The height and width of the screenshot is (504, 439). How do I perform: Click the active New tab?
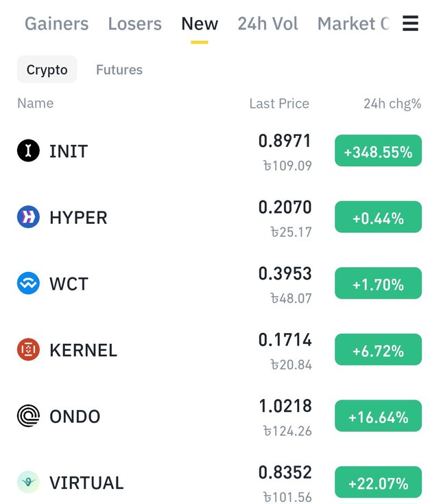click(x=200, y=24)
